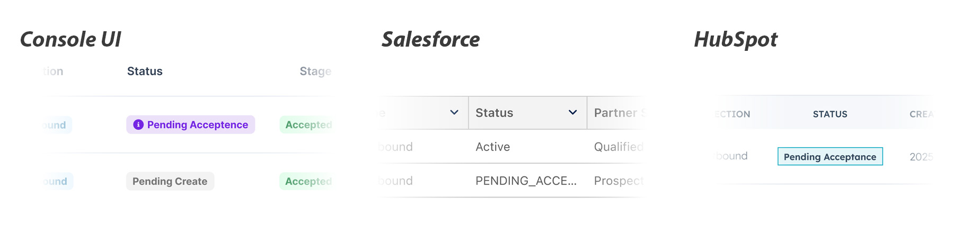Click the Partner column header in Salesforce

click(617, 113)
